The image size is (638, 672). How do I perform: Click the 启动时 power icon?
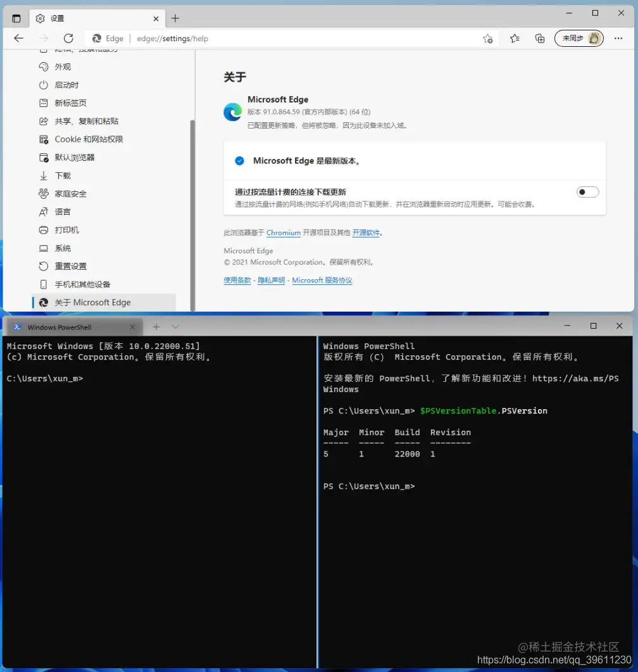43,85
